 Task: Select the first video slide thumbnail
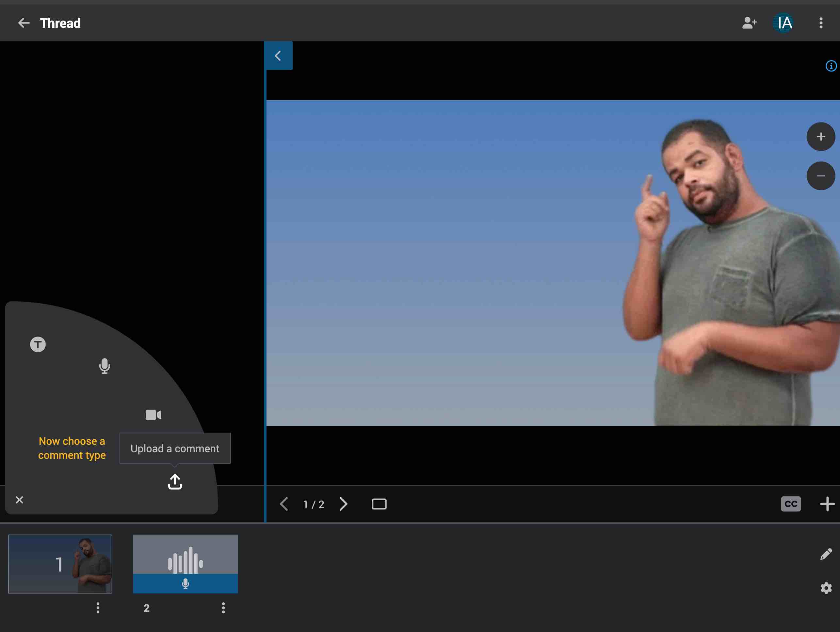(x=60, y=564)
